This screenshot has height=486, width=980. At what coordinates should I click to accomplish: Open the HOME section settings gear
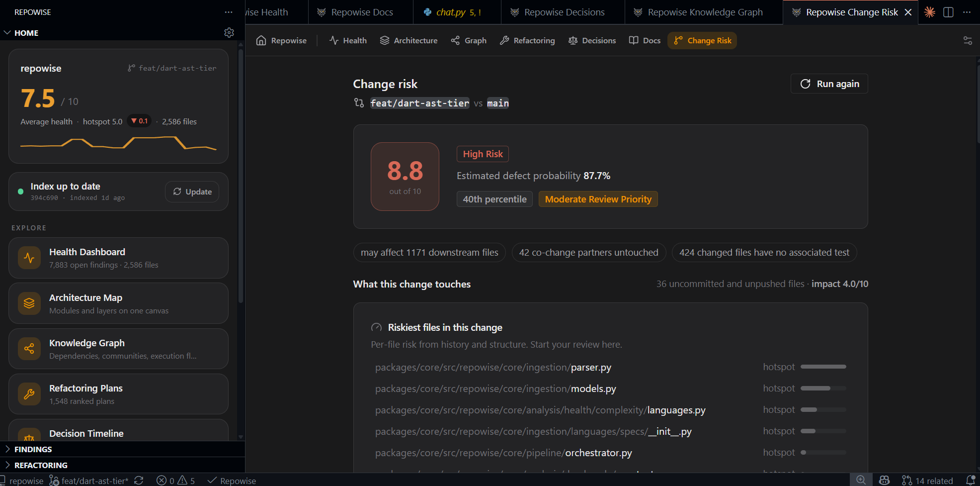[229, 32]
